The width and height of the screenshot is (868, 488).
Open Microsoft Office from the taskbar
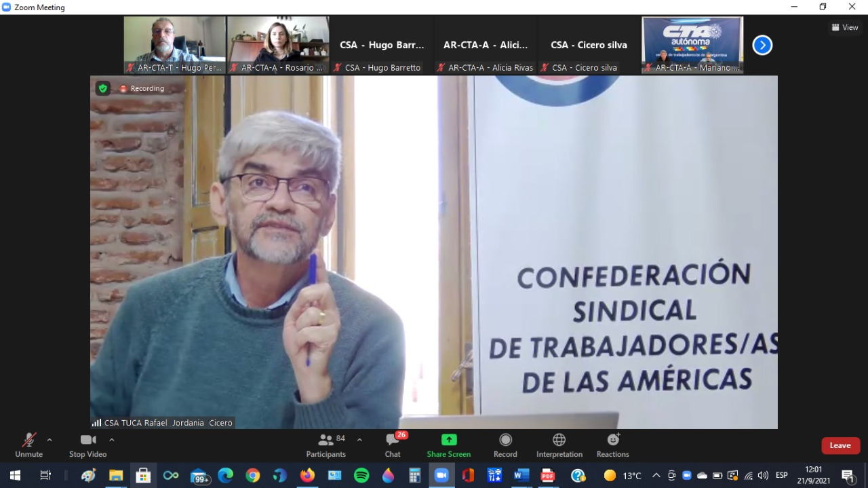pyautogui.click(x=468, y=475)
